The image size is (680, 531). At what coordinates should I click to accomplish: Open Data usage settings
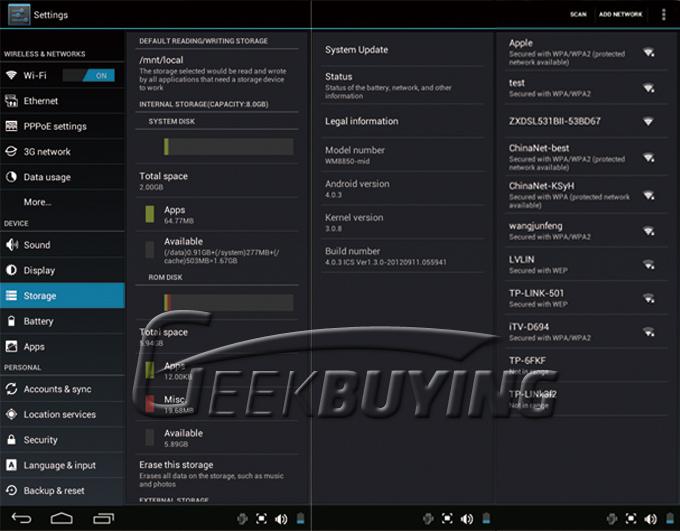click(x=62, y=177)
